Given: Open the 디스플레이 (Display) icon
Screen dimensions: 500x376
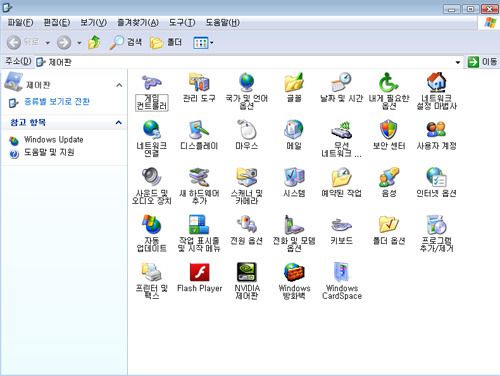Looking at the screenshot, I should [x=199, y=129].
